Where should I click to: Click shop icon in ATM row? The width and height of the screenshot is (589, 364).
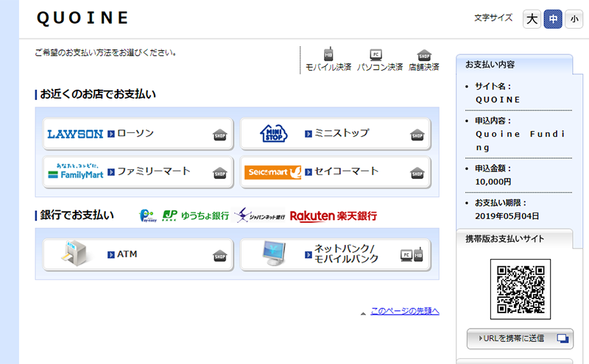click(219, 256)
